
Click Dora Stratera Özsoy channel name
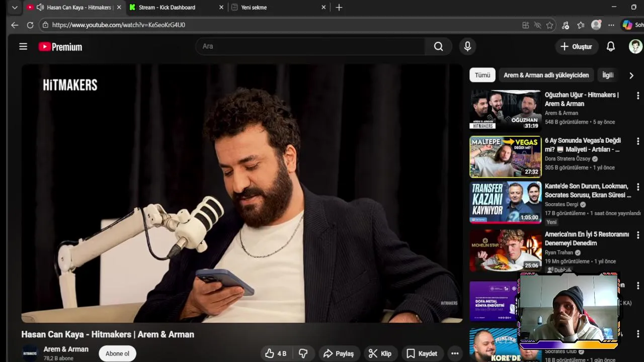[x=568, y=158]
